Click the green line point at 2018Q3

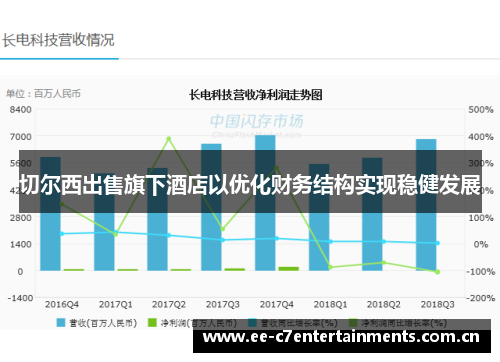coord(438,272)
